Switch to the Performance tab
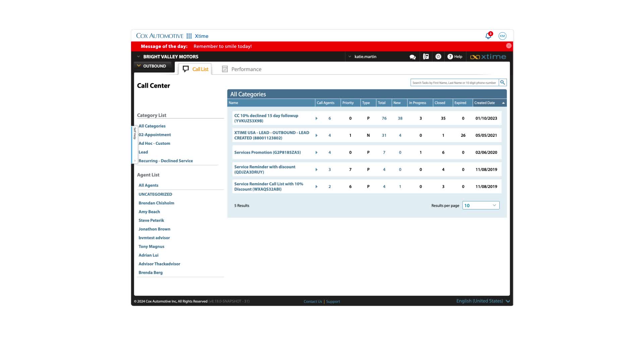The width and height of the screenshot is (644, 362). click(246, 69)
